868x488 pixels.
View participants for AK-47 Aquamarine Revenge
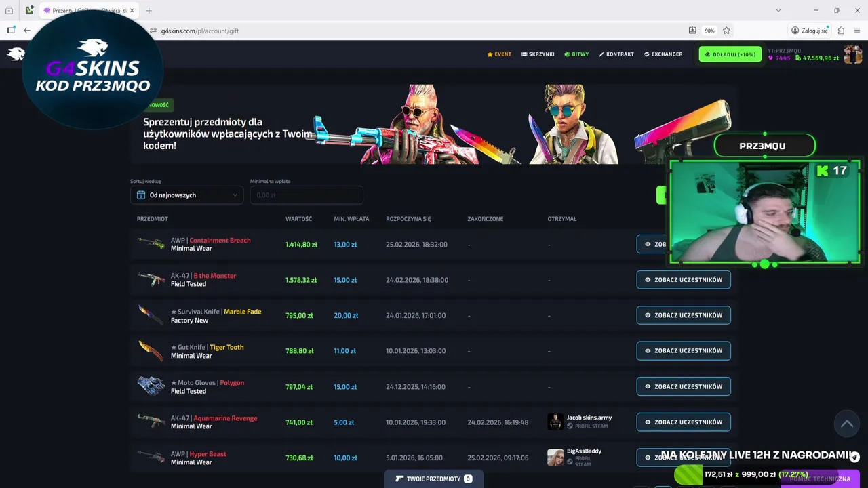[684, 422]
